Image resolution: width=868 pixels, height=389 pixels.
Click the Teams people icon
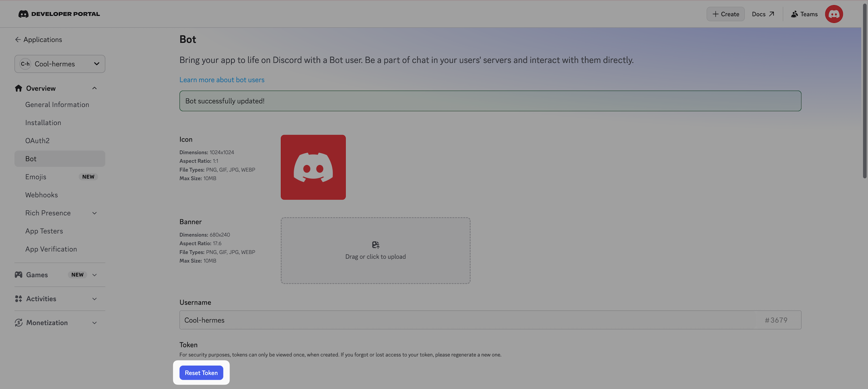pos(794,14)
